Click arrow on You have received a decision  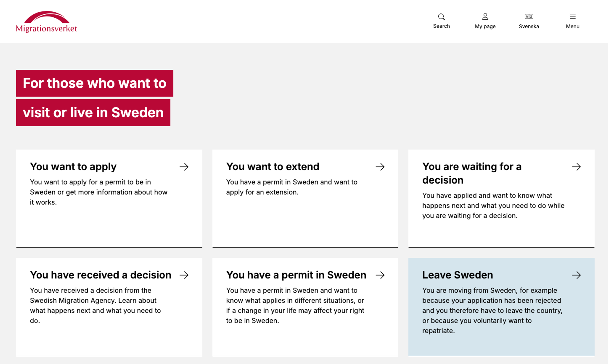tap(184, 275)
